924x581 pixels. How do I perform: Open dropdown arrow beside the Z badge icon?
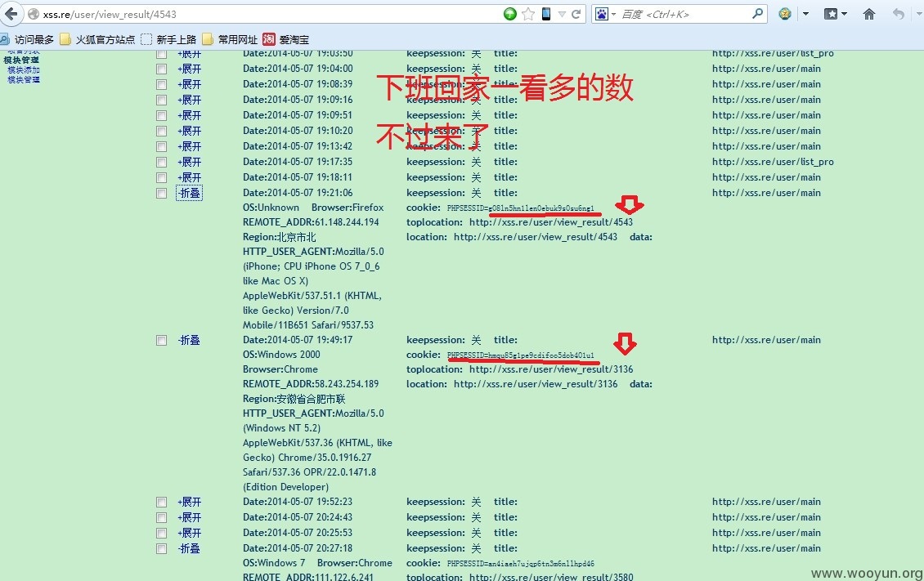point(805,14)
